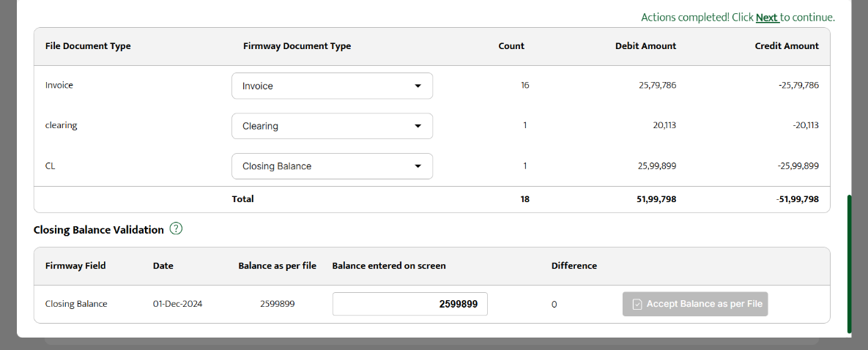The width and height of the screenshot is (868, 350).
Task: Open the Invoice document type dropdown
Action: (x=332, y=86)
